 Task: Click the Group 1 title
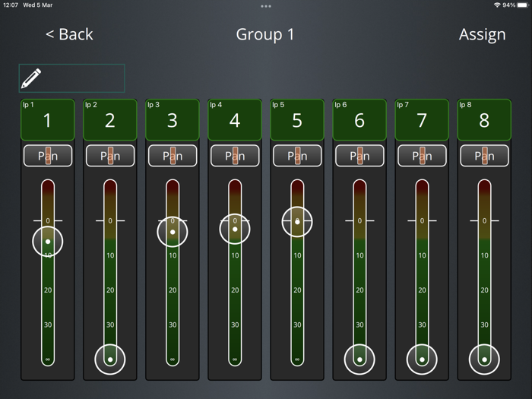click(x=265, y=35)
